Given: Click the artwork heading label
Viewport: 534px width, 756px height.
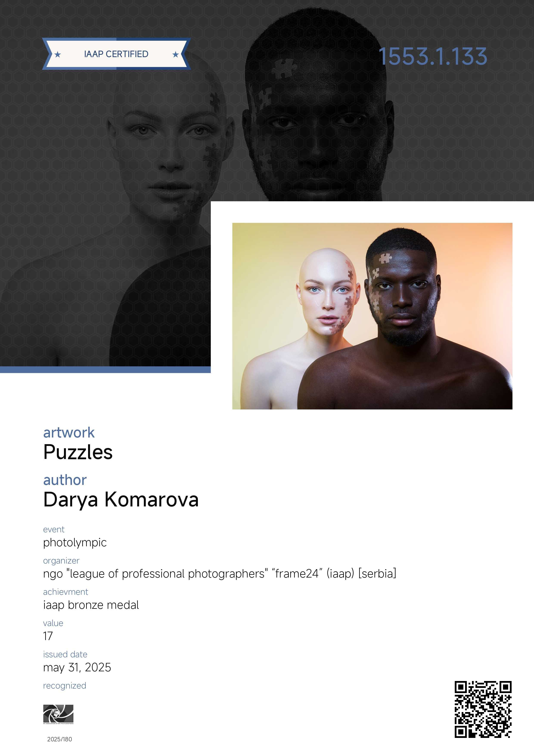Looking at the screenshot, I should [x=69, y=432].
